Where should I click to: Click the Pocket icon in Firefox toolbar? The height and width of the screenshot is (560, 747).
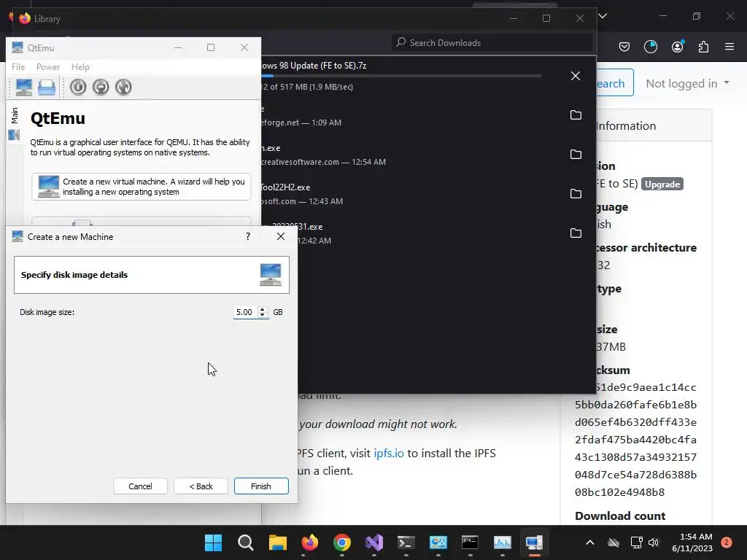[x=624, y=47]
